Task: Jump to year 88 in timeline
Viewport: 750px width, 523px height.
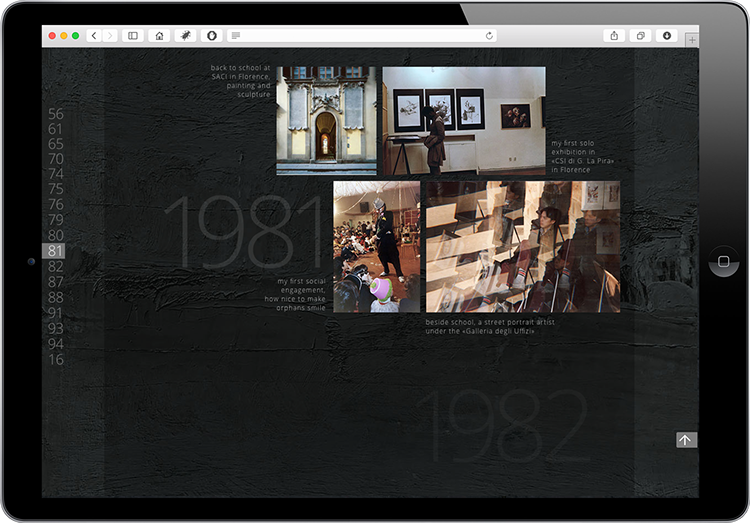Action: coord(56,298)
